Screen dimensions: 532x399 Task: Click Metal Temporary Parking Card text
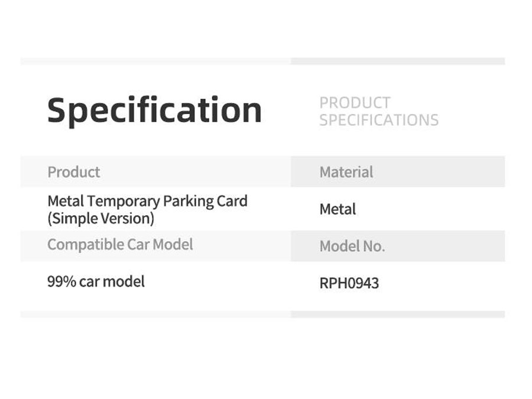pos(147,201)
